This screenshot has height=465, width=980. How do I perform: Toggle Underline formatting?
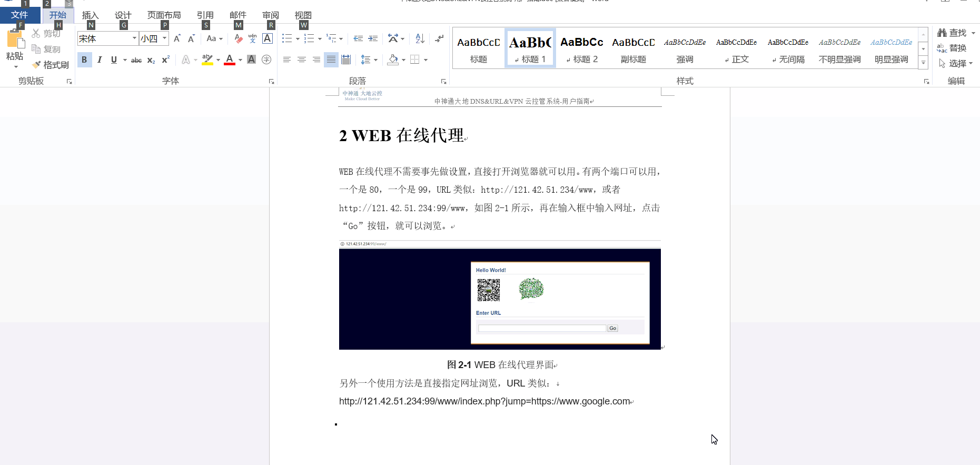[114, 60]
